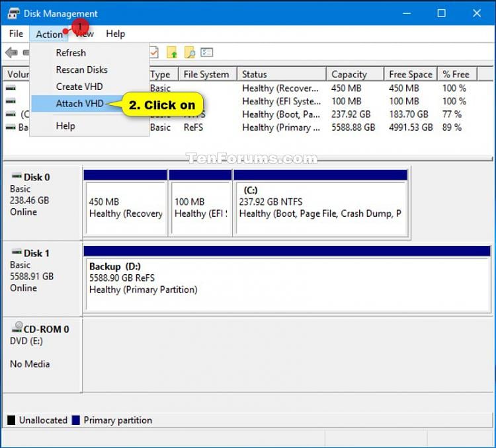The image size is (496, 448).
Task: Click the Disk 1 drive icon
Action: [17, 252]
